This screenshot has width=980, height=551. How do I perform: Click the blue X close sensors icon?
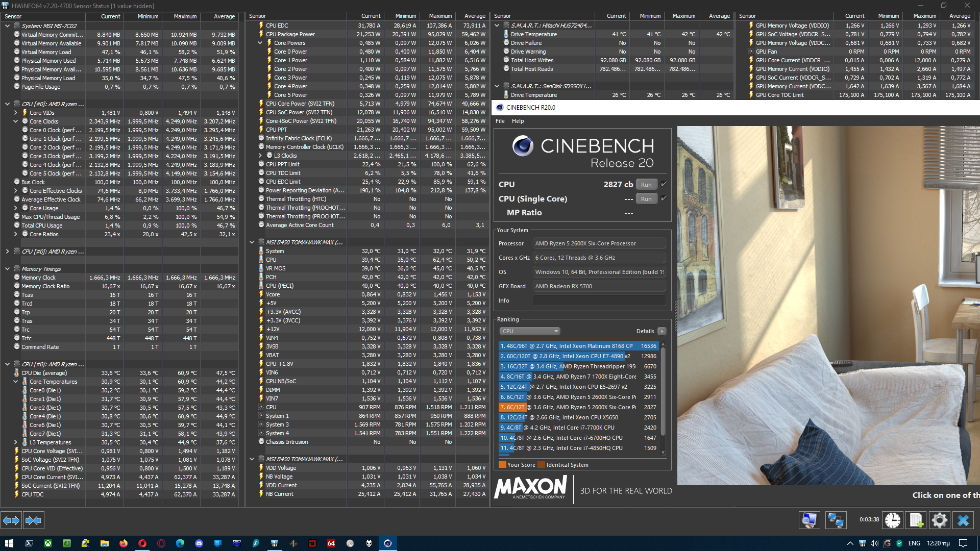coord(963,520)
